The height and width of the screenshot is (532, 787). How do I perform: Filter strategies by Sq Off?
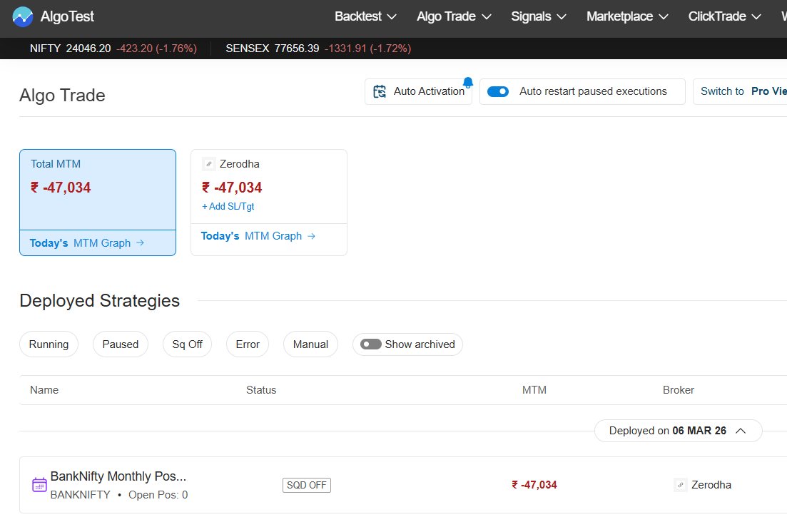coord(187,344)
